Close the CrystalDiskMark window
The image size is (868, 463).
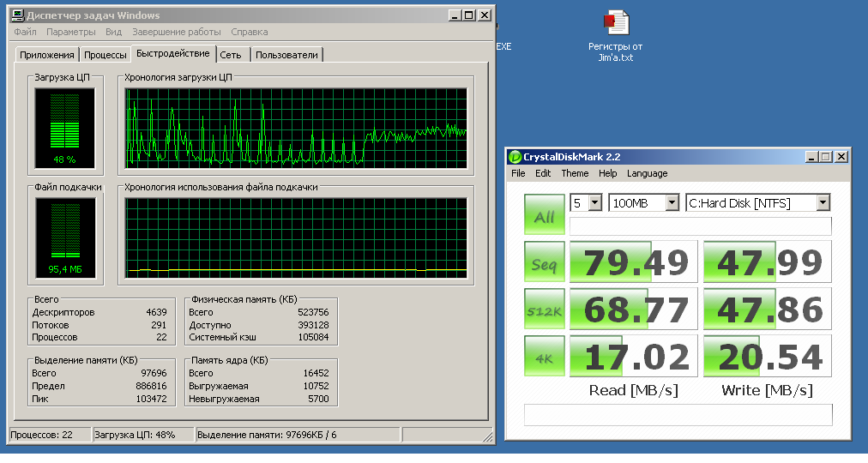[x=841, y=157]
